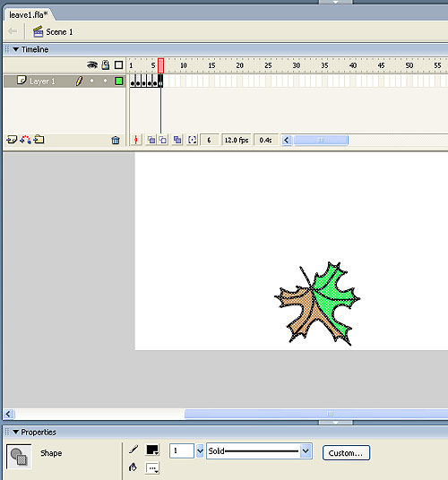Delete layer with the trash icon

(x=116, y=141)
